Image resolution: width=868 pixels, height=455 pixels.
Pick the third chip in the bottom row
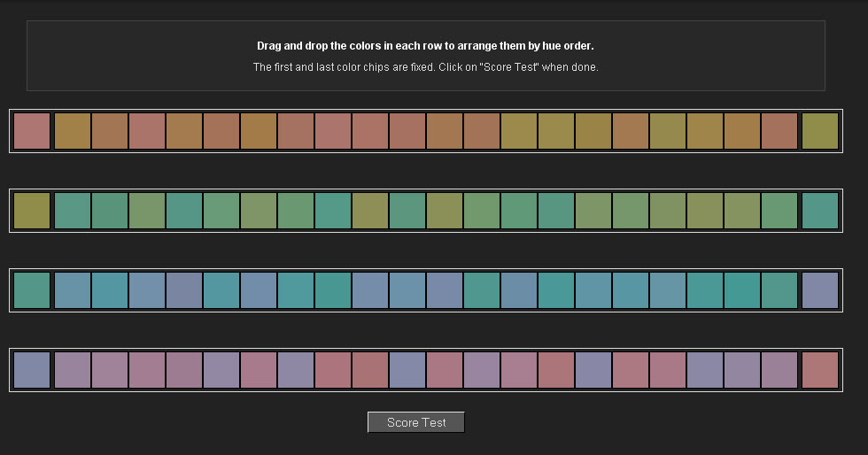click(x=110, y=370)
